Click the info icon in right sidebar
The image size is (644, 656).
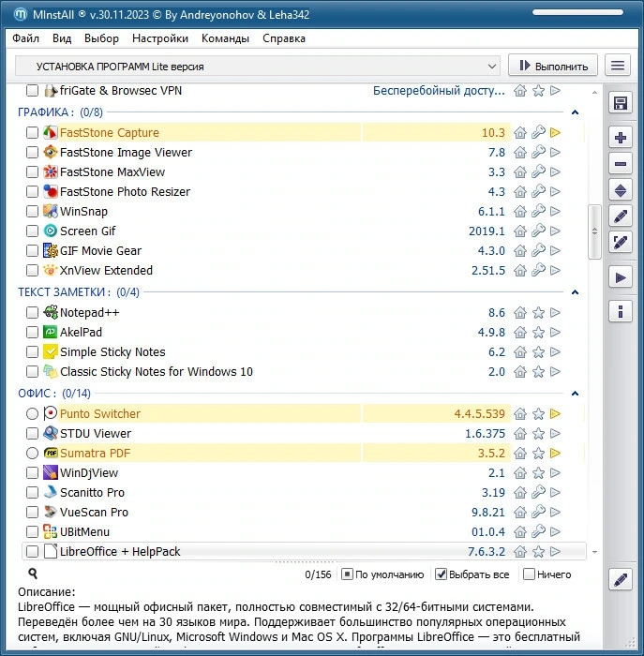(621, 312)
